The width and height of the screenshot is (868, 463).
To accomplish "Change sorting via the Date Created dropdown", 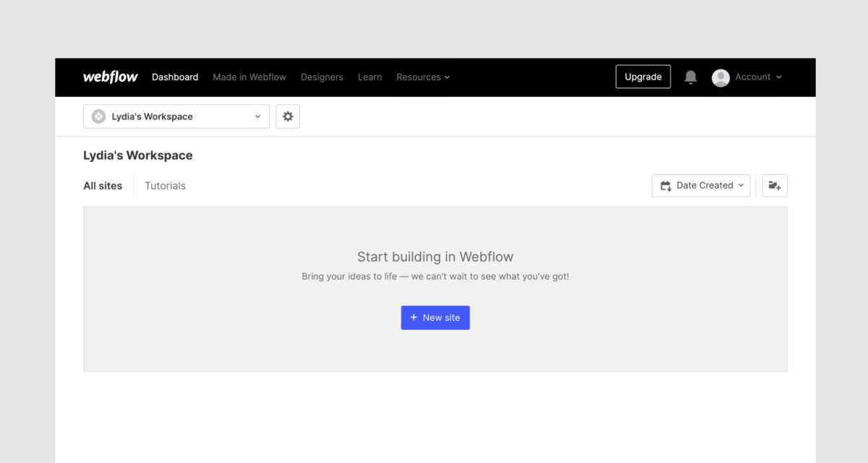I will [701, 185].
